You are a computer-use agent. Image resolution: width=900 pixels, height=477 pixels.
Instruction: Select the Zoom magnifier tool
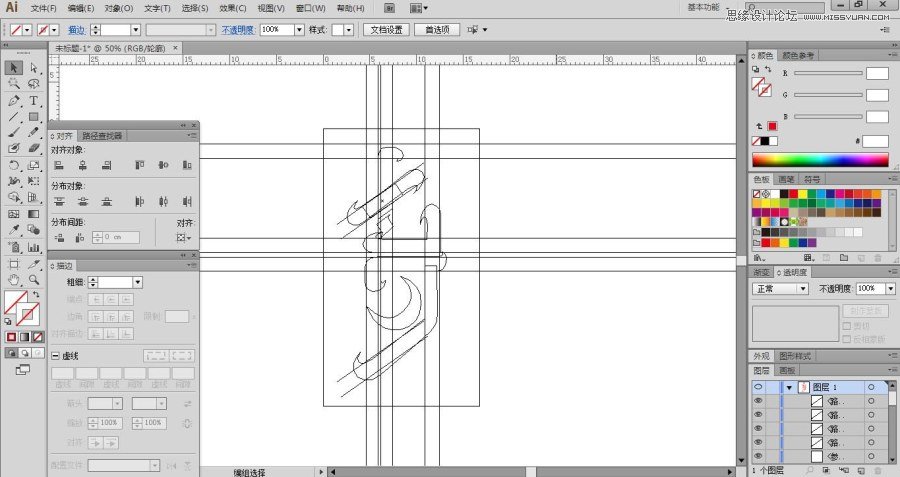pyautogui.click(x=33, y=280)
